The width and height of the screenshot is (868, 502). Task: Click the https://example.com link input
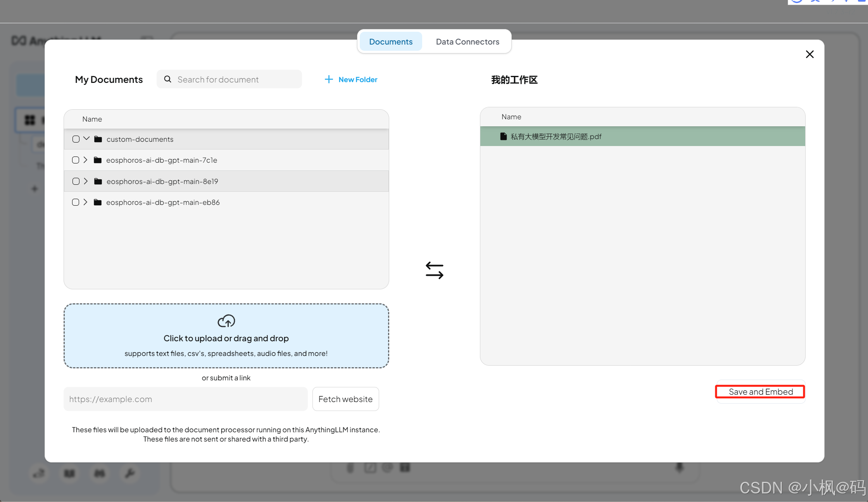pyautogui.click(x=185, y=399)
